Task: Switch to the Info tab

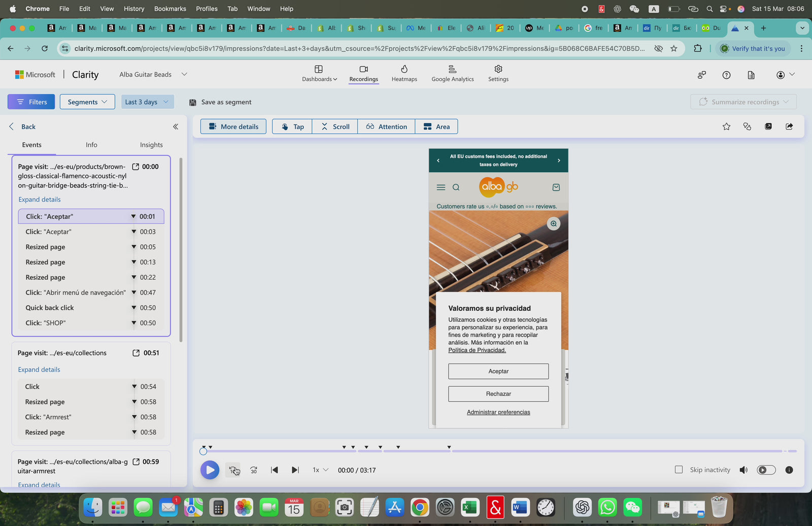Action: (x=91, y=145)
